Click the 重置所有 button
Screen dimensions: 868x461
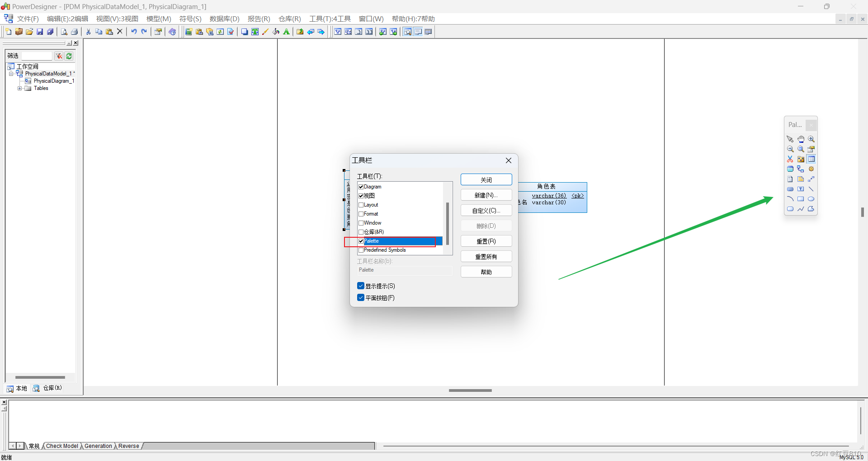[486, 257]
